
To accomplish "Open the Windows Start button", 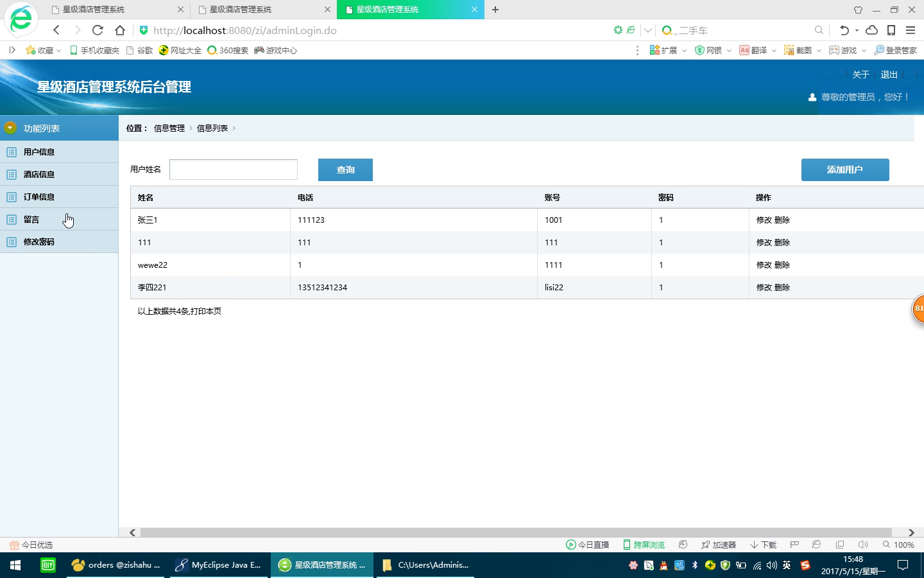I will (x=15, y=565).
